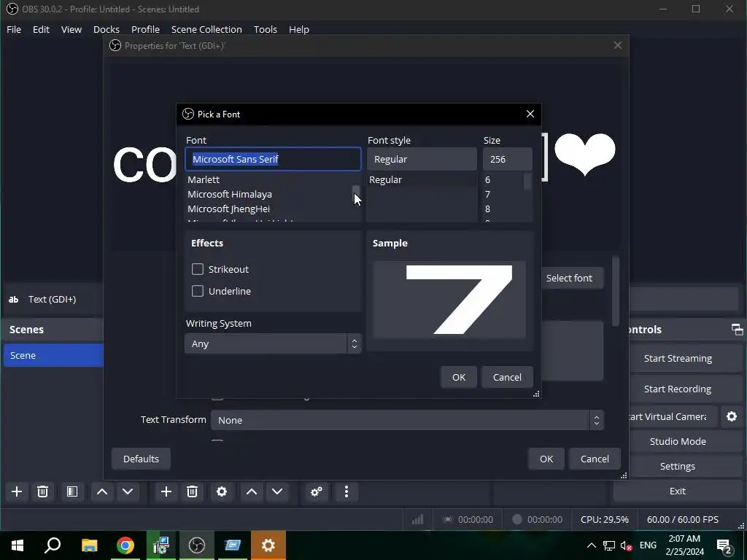The width and height of the screenshot is (747, 560).
Task: Cancel the Pick a Font dialog
Action: click(507, 377)
